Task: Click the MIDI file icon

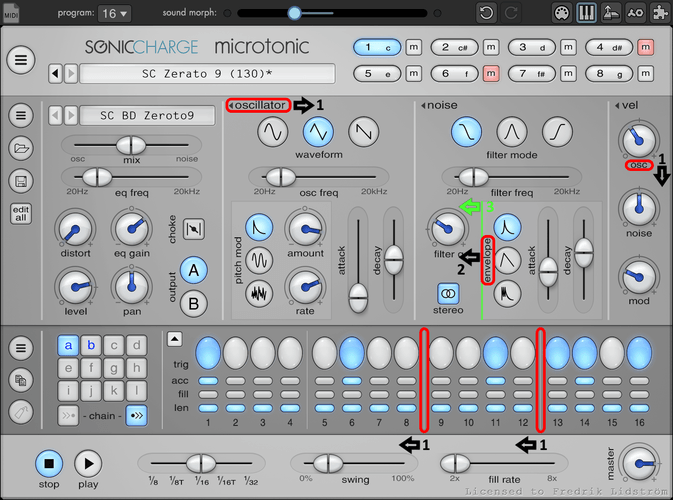Action: [11, 12]
